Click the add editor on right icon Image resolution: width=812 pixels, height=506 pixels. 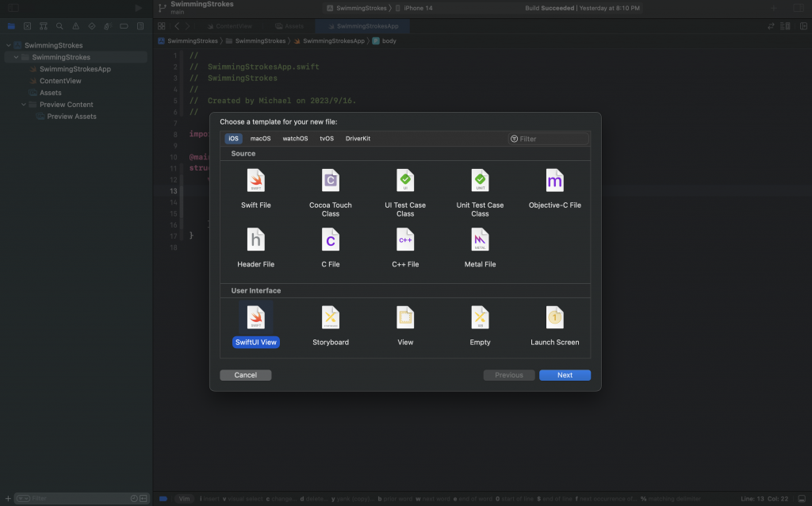pyautogui.click(x=803, y=26)
